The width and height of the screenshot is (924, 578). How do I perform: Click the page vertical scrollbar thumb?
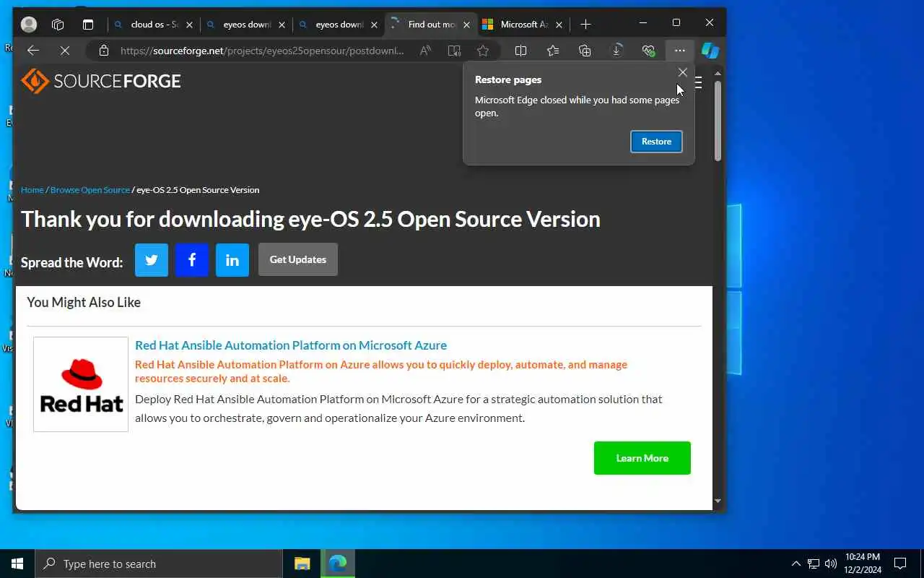[718, 121]
